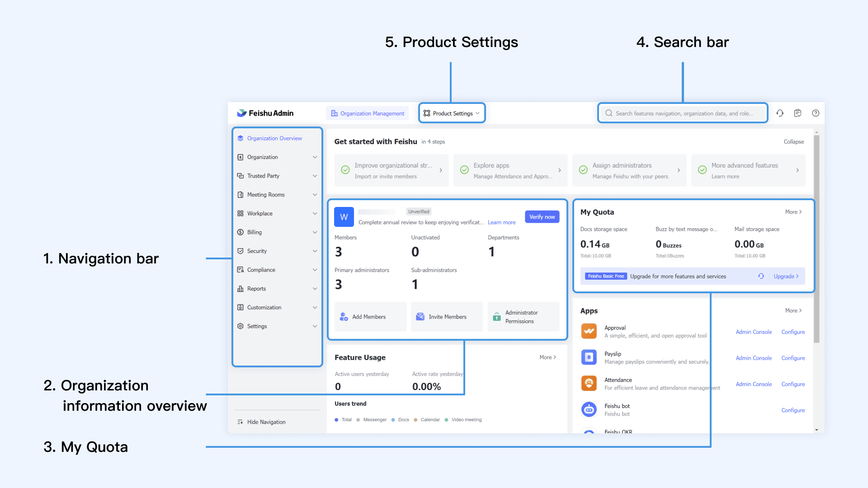Switch to Organization Management tab
The width and height of the screenshot is (868, 488).
click(x=368, y=113)
